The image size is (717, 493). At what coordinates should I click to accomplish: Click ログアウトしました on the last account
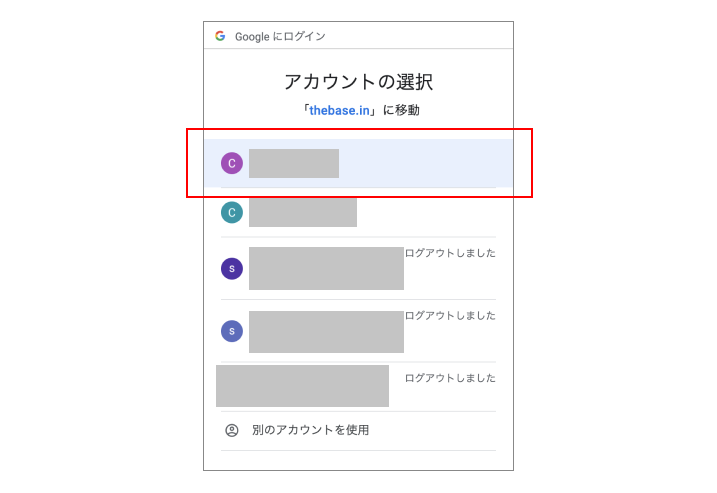tap(450, 378)
